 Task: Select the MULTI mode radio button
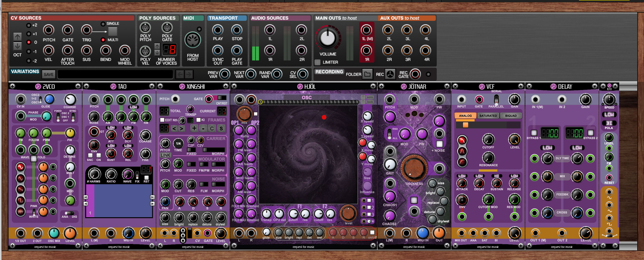click(103, 40)
